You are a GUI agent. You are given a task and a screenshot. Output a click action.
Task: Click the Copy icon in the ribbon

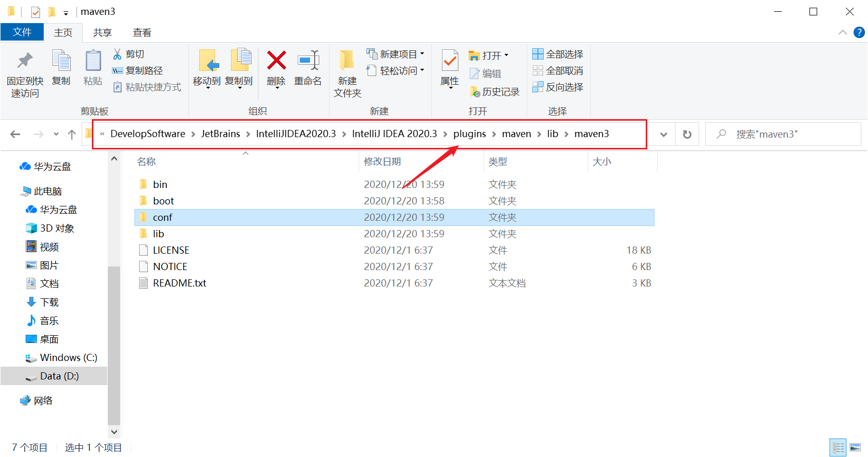coord(61,61)
